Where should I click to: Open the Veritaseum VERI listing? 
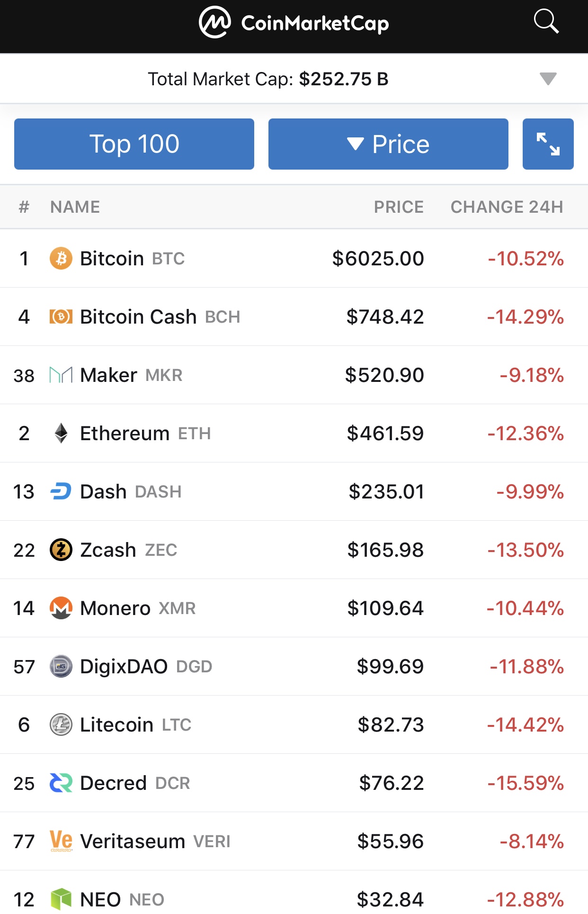click(x=133, y=842)
